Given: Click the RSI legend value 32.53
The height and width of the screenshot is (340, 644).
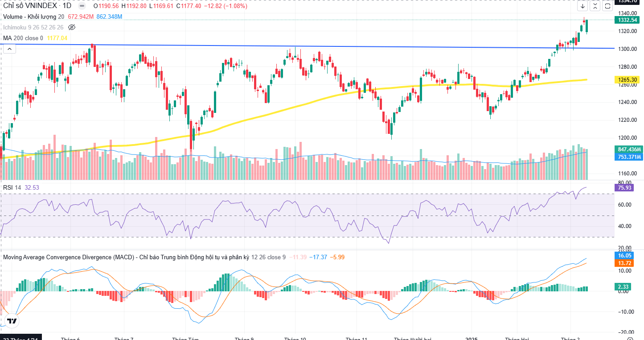Looking at the screenshot, I should [x=32, y=187].
